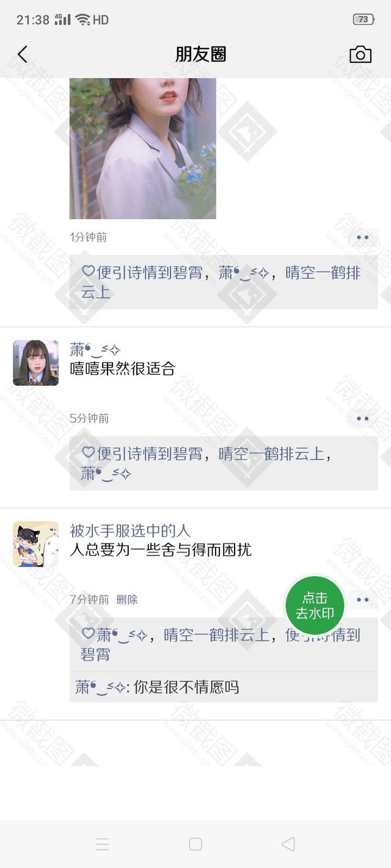
Task: Open the cartoon avatar of 被水手服选中的人
Action: (x=35, y=544)
